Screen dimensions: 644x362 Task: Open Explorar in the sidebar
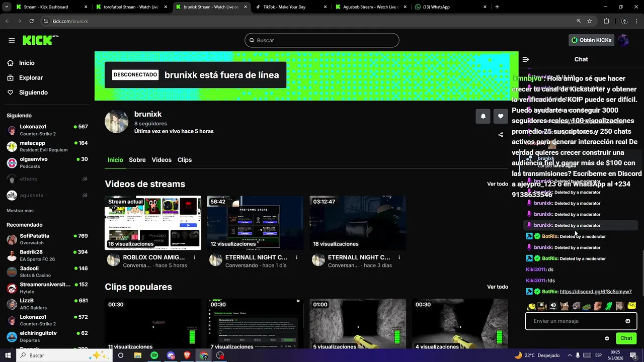point(31,78)
